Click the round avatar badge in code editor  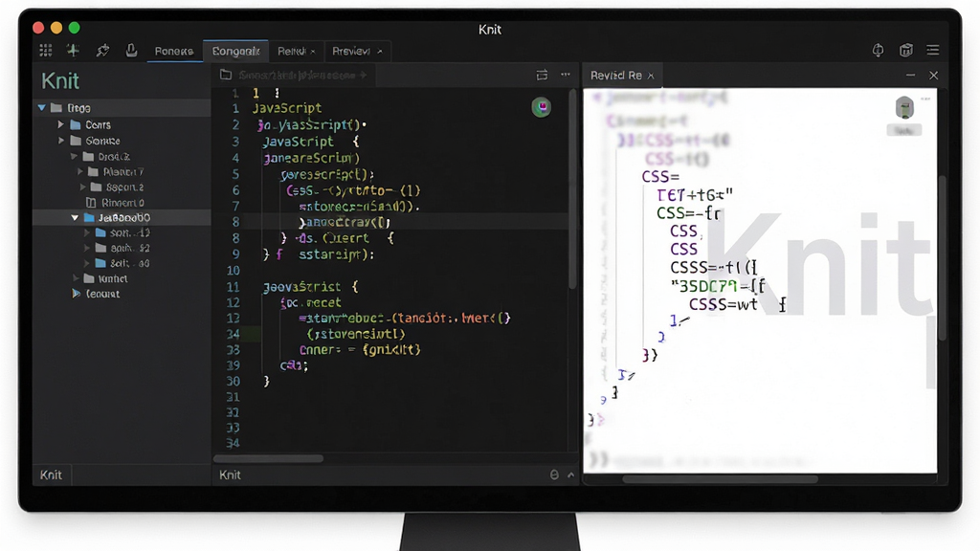coord(542,107)
